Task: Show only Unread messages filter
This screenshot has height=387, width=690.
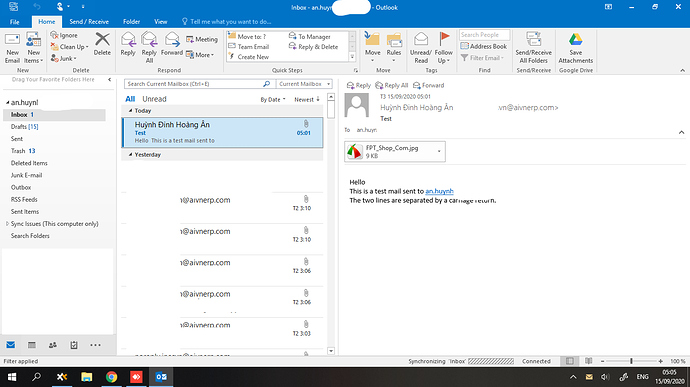Action: [x=154, y=99]
